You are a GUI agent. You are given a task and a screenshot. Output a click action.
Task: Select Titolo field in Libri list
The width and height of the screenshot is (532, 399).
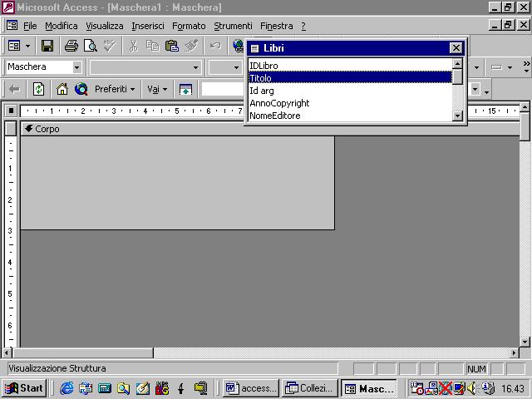click(350, 77)
